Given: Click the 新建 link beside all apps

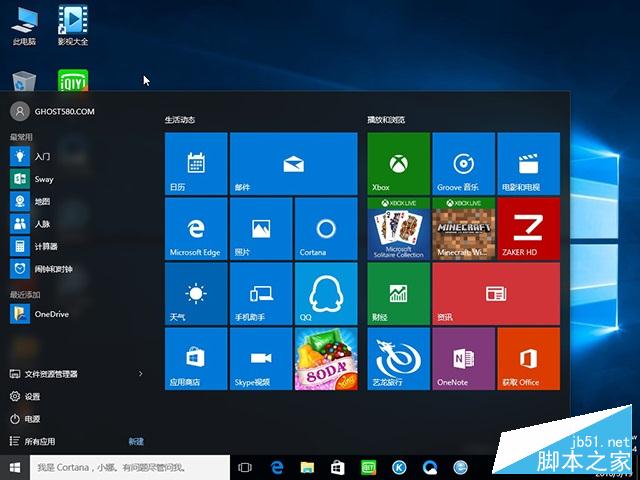Looking at the screenshot, I should coord(136,441).
